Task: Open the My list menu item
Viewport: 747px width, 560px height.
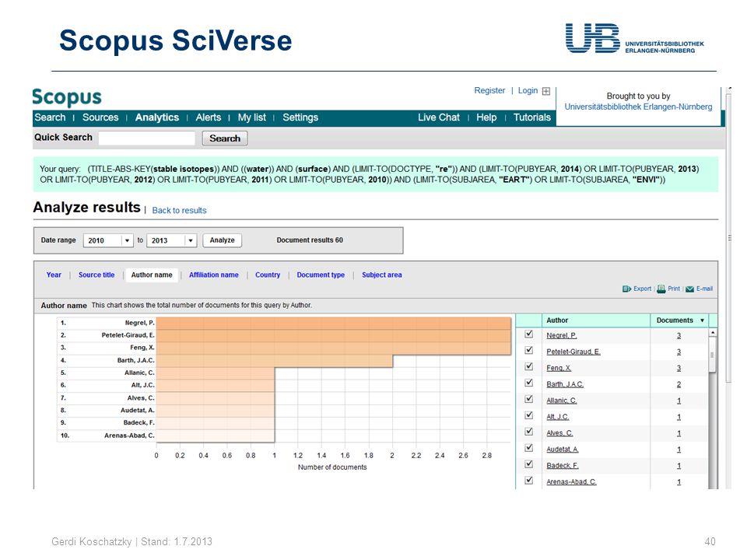Action: pos(252,117)
